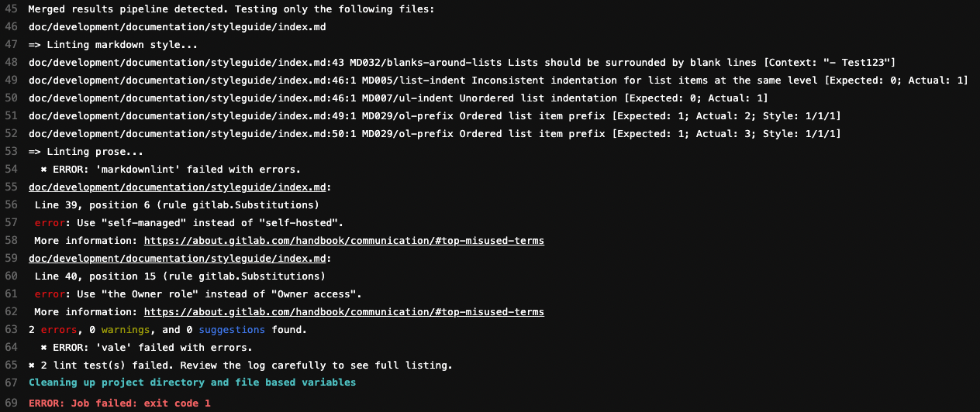Click the underlined index.md path on line 55
The image size is (980, 412).
pos(180,187)
